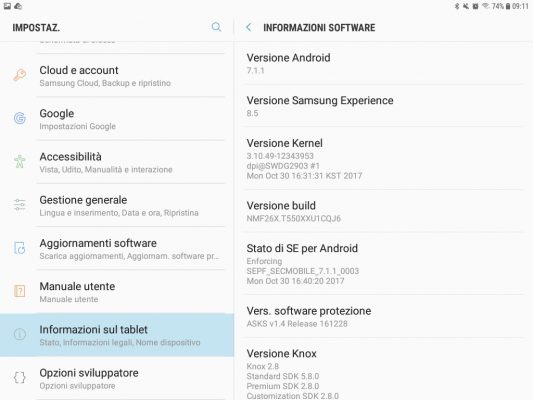This screenshot has width=533, height=400.
Task: Click the braces icon for Opzioni sviluppatore
Action: [x=20, y=378]
